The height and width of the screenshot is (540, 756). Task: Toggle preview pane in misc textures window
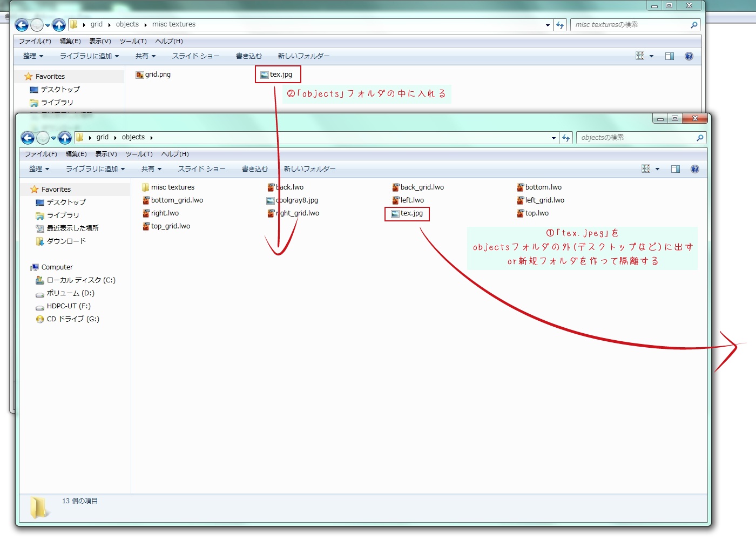[x=670, y=56]
